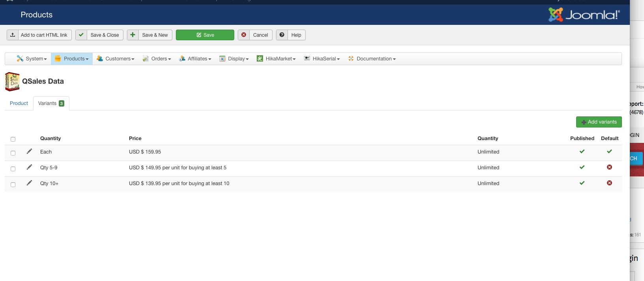Click the Documentation icon

click(351, 58)
